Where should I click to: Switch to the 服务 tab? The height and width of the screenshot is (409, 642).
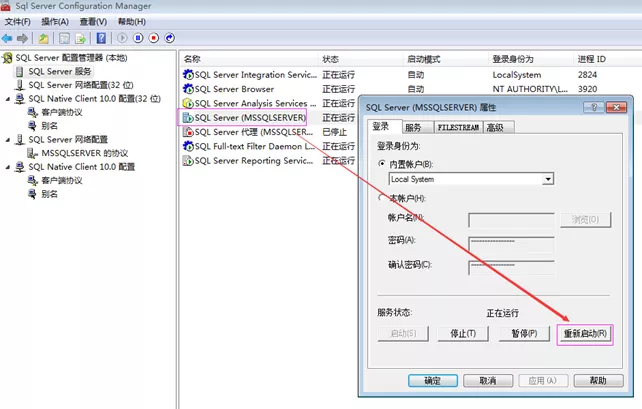413,127
